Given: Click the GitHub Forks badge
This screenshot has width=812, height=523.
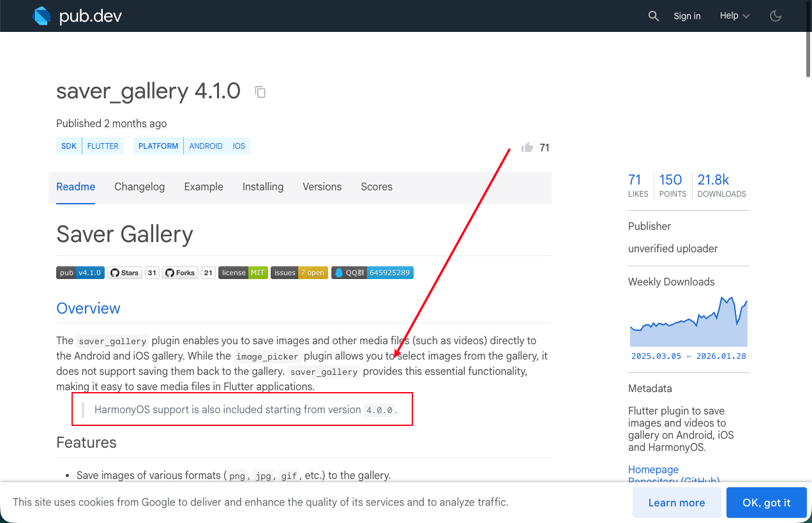Looking at the screenshot, I should (180, 273).
